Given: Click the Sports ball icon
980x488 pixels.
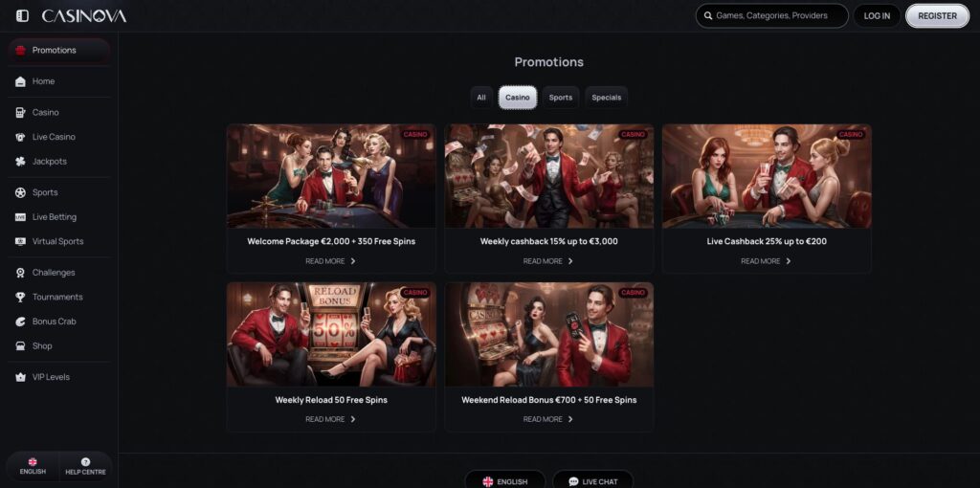Looking at the screenshot, I should tap(21, 192).
